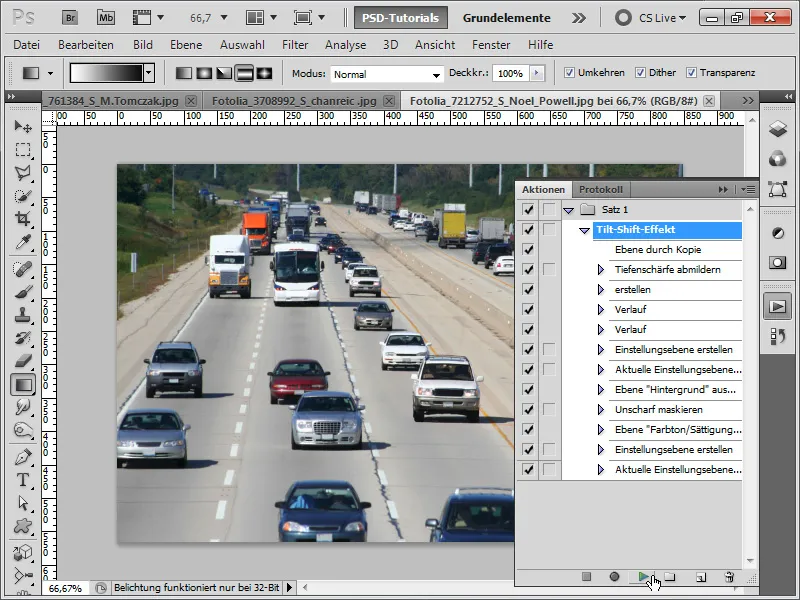The height and width of the screenshot is (600, 800).
Task: Click the gradient preview swatch
Action: tap(106, 73)
